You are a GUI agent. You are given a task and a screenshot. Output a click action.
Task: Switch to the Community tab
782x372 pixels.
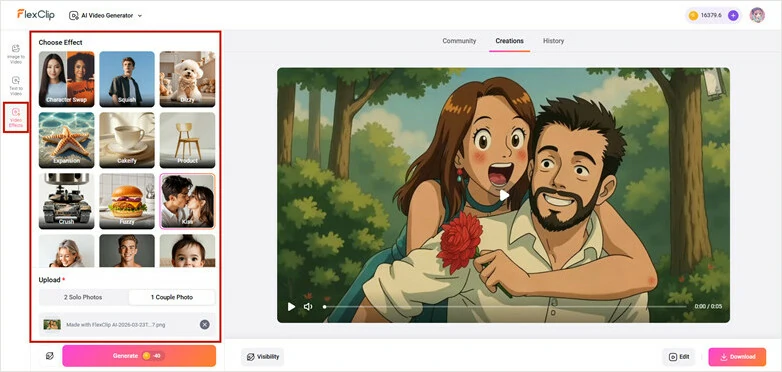point(459,41)
